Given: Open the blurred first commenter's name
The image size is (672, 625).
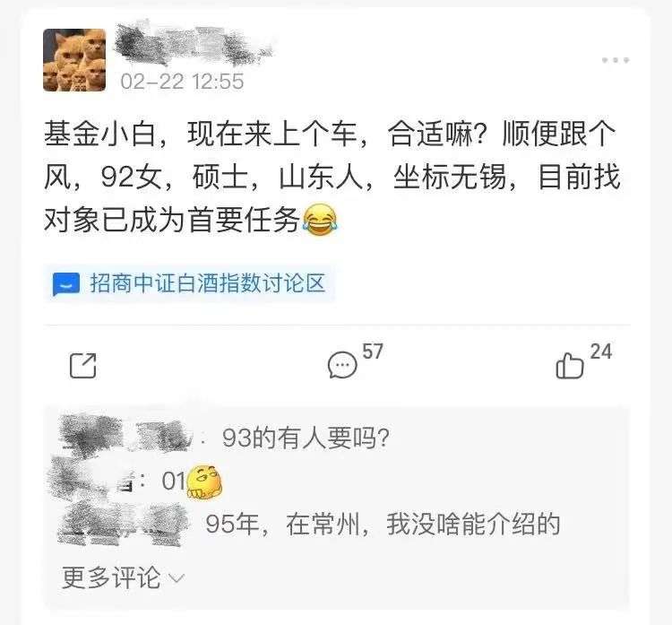Looking at the screenshot, I should pos(126,433).
